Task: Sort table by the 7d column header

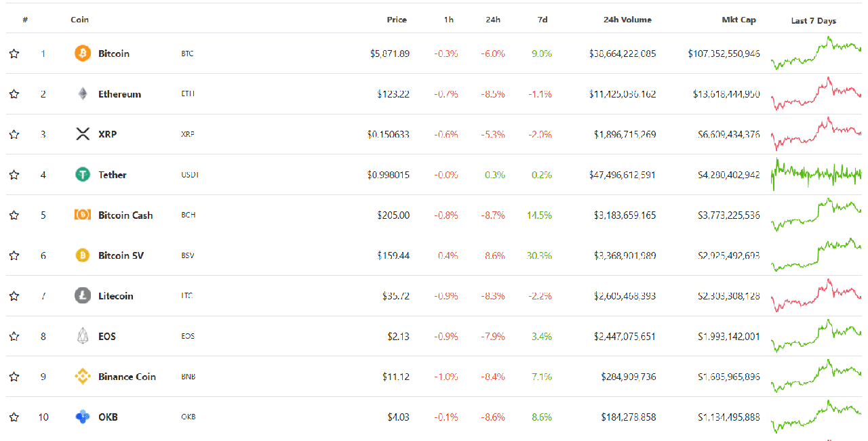Action: pyautogui.click(x=542, y=20)
